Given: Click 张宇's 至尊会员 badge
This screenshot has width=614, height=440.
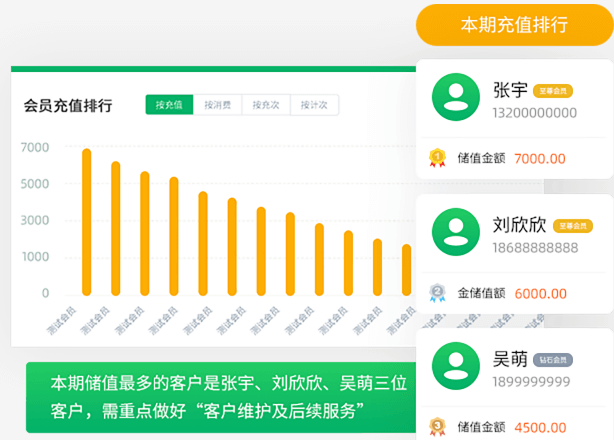Looking at the screenshot, I should tap(552, 90).
